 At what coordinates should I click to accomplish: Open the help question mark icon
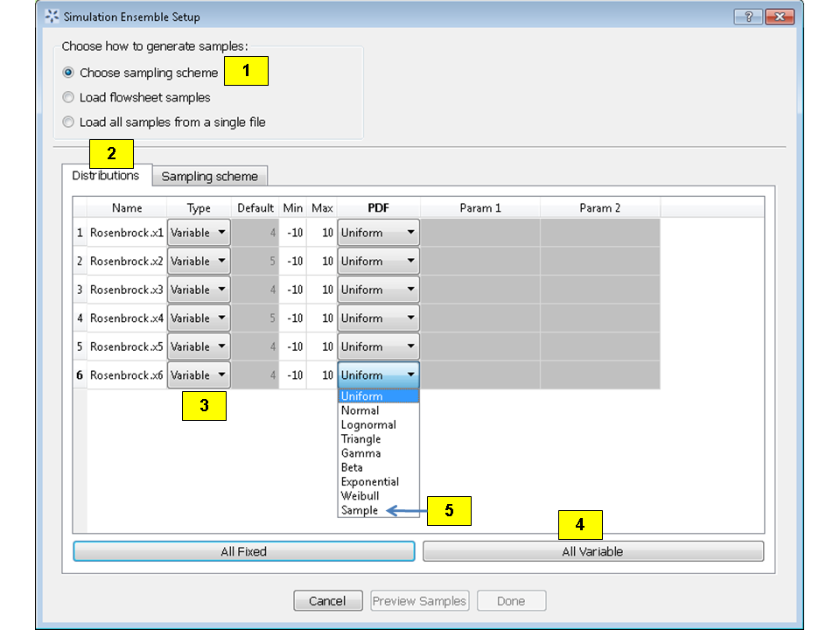click(x=749, y=16)
